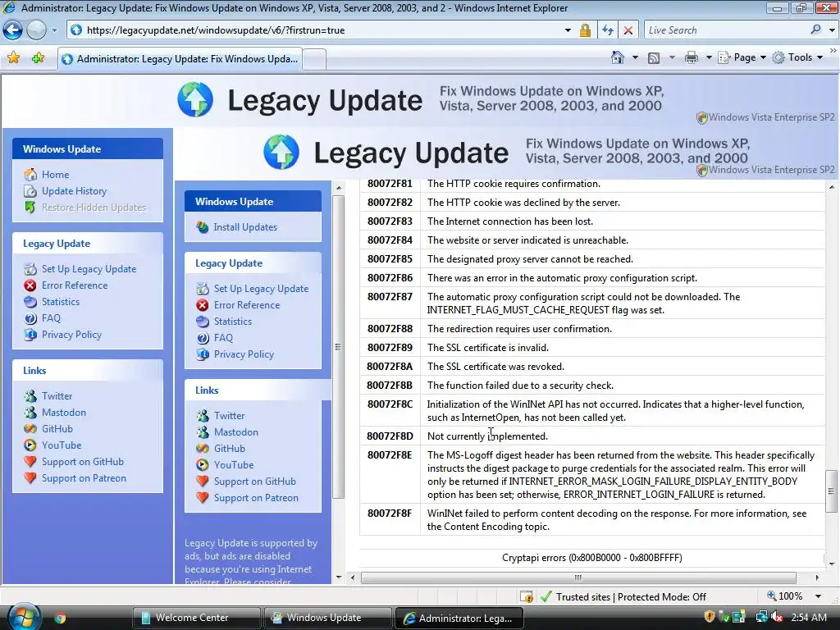Viewport: 840px width, 630px height.
Task: Select the Administrator: Legacy Update browser tab
Action: point(180,59)
